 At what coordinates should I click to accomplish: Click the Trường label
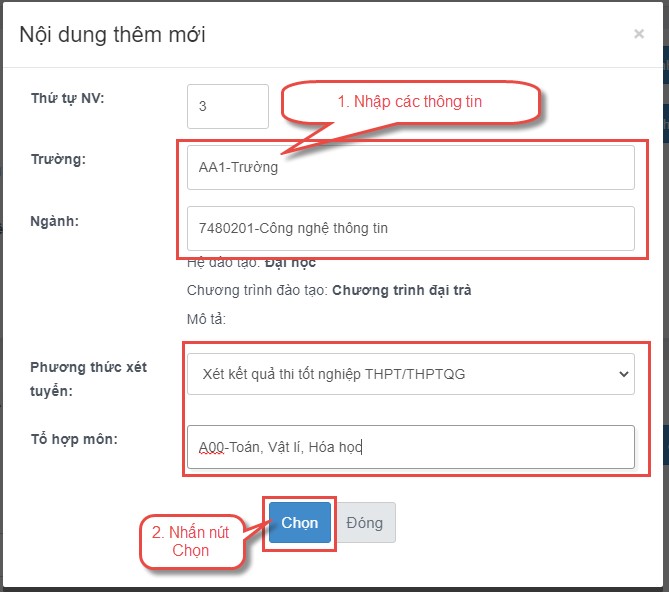(58, 159)
